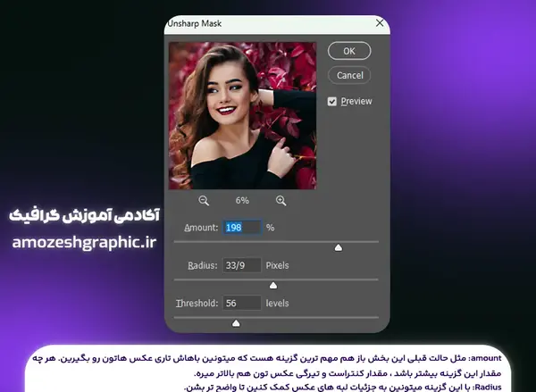Click the Radius slider handle
The width and height of the screenshot is (536, 392).
(x=273, y=286)
